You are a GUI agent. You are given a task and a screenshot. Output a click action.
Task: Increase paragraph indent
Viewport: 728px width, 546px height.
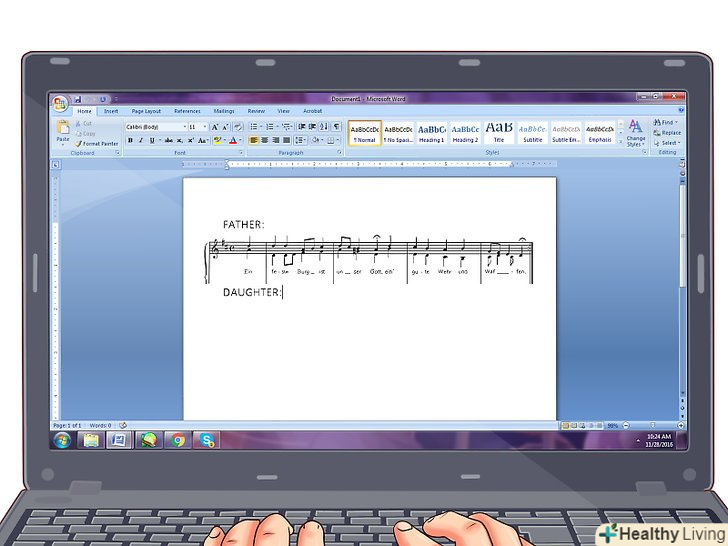tap(312, 127)
